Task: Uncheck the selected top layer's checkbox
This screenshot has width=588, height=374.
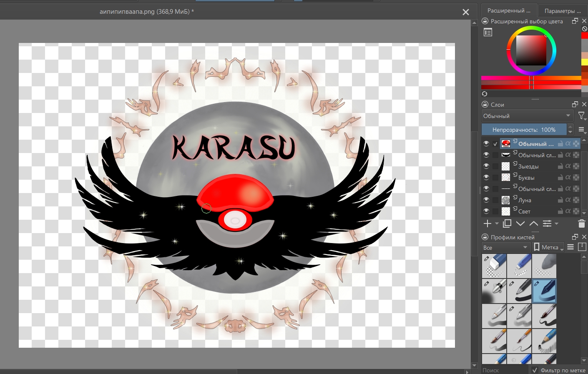Action: point(495,144)
